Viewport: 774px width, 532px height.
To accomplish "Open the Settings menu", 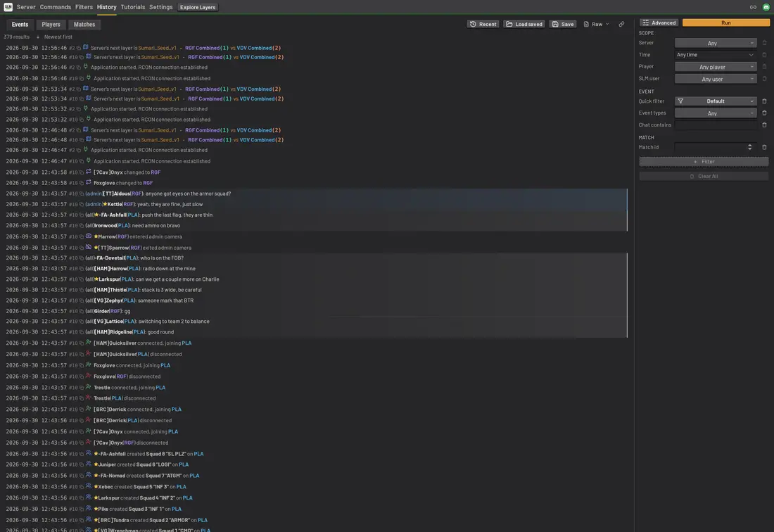I will click(x=161, y=7).
